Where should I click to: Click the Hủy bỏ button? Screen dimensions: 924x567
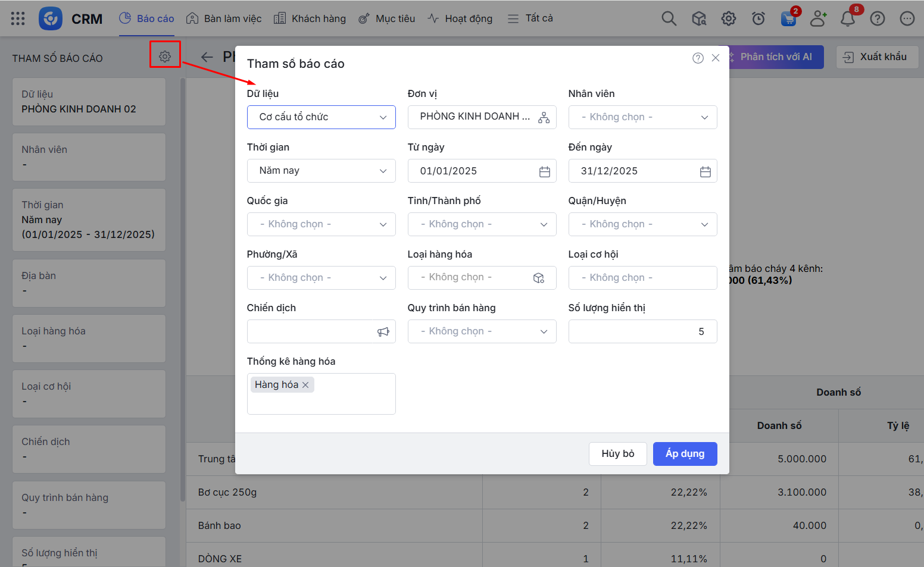(x=617, y=454)
